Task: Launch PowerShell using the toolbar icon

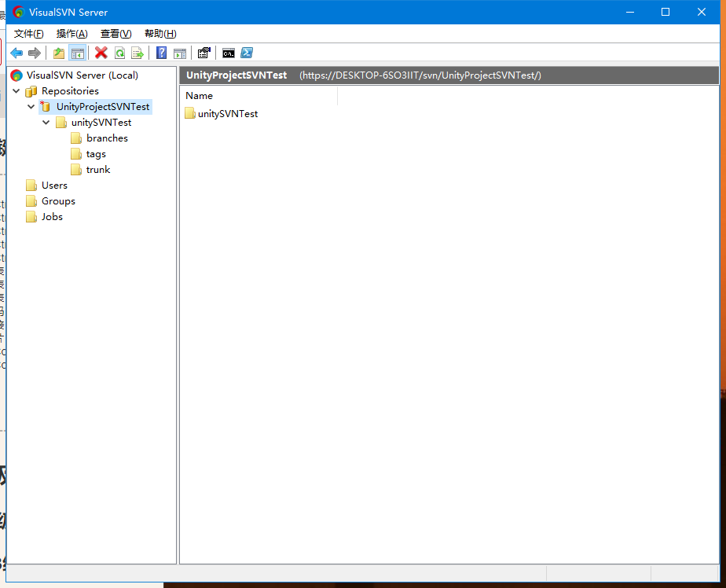Action: (246, 53)
